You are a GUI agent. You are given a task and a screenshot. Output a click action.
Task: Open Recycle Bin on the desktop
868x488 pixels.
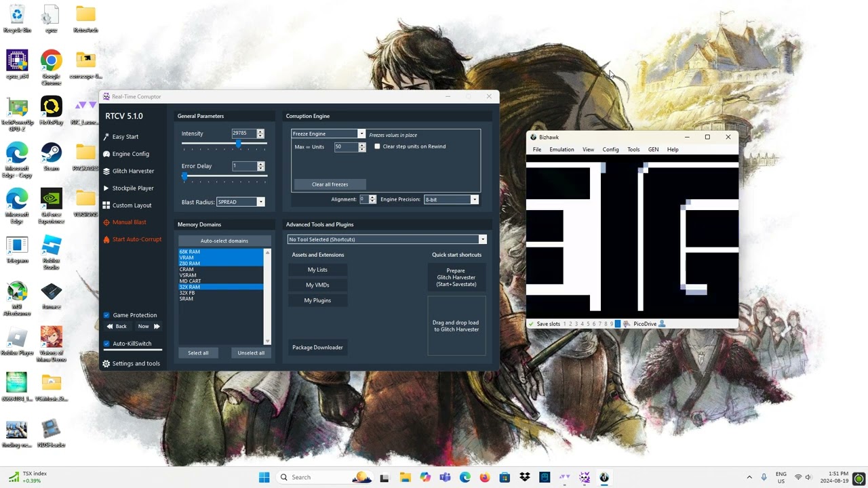[x=17, y=19]
